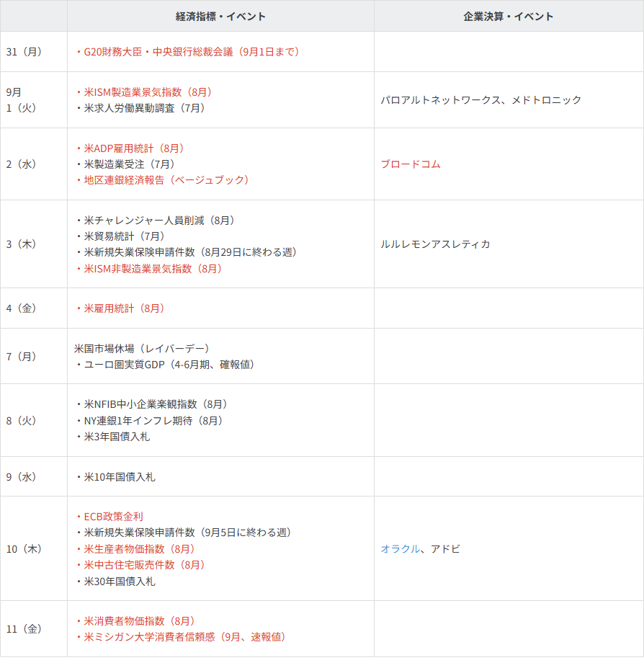Click 米貿易統計（7月） entry

(x=120, y=236)
